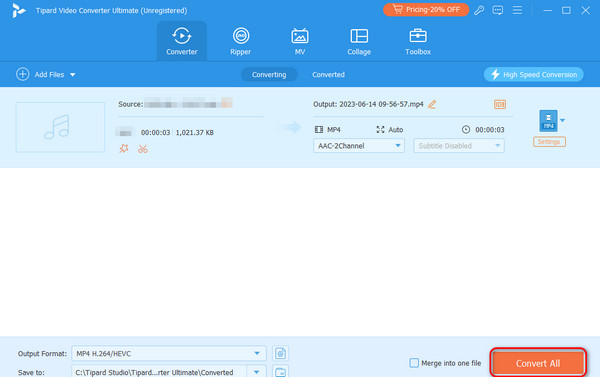Open custom profile settings icon beside Output Format
This screenshot has width=600, height=377.
pyautogui.click(x=280, y=353)
